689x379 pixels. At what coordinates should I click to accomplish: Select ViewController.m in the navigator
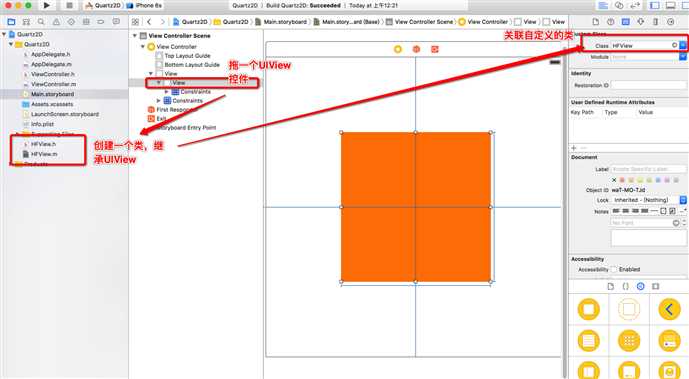[x=53, y=84]
